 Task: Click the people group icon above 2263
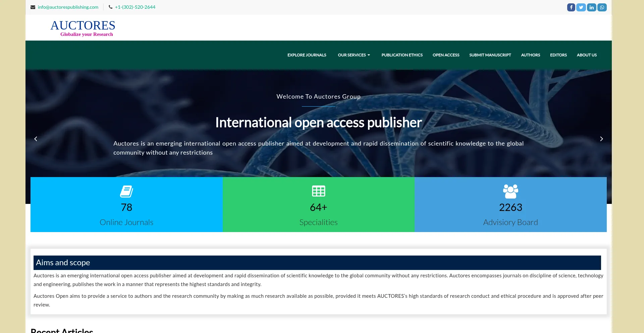click(511, 191)
